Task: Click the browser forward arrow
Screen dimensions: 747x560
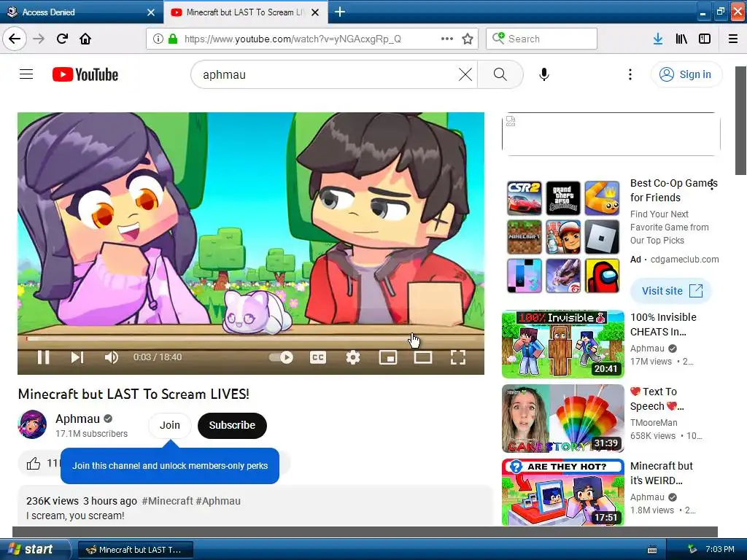Action: pyautogui.click(x=39, y=39)
